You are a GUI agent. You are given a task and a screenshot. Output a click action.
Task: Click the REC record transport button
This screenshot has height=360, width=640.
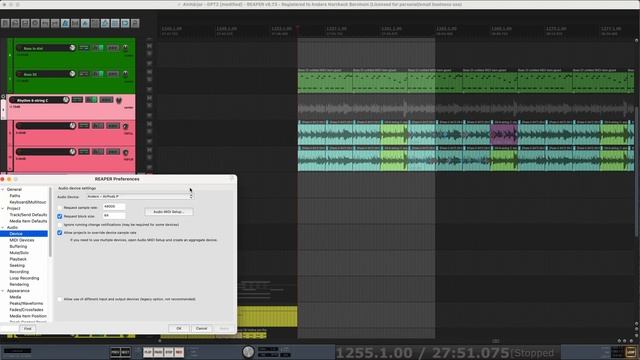pyautogui.click(x=179, y=352)
